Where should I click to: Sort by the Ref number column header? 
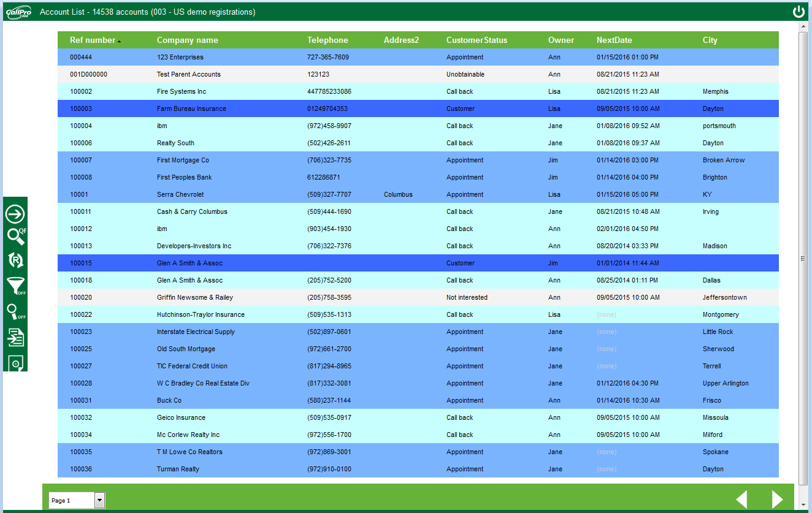(93, 40)
